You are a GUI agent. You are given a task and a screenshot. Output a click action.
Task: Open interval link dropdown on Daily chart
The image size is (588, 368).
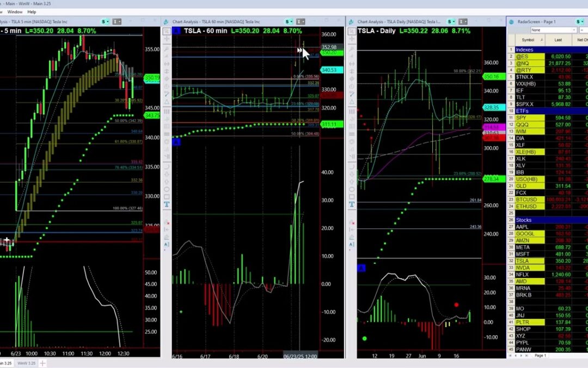coord(463,22)
